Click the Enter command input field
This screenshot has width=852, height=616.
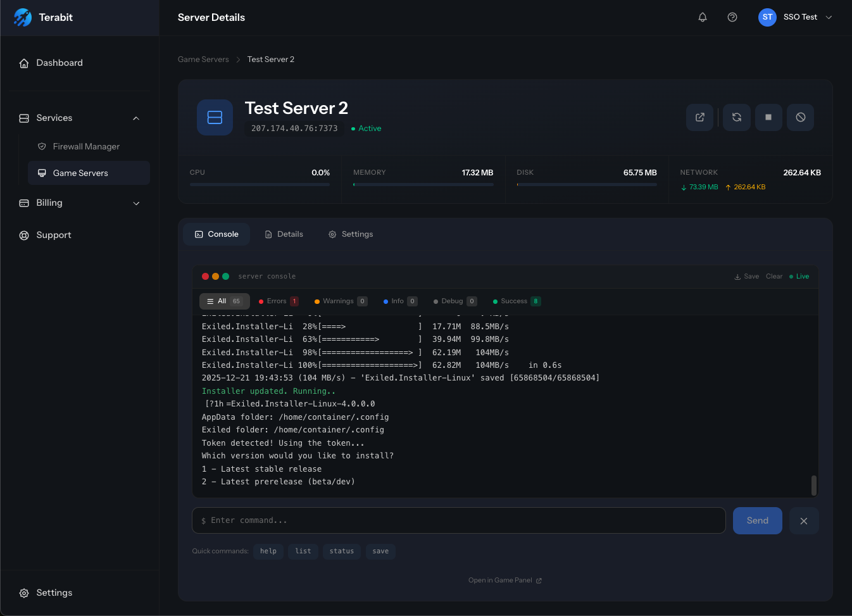[458, 520]
